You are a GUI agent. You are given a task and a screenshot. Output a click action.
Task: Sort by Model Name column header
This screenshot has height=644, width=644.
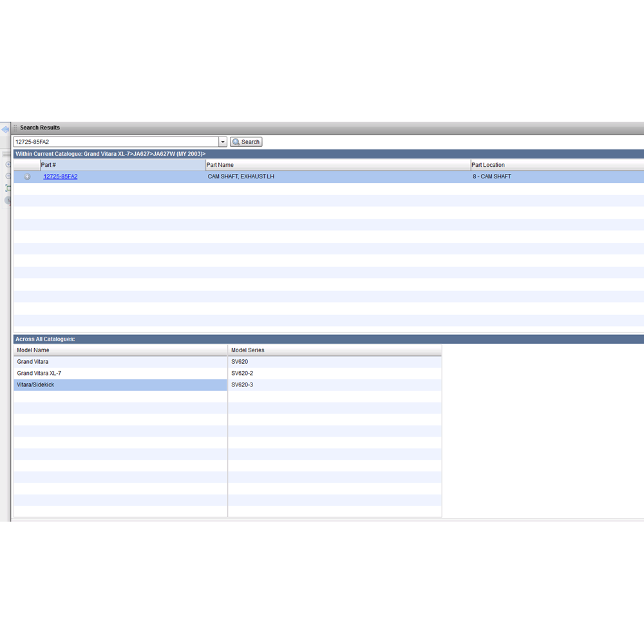120,350
